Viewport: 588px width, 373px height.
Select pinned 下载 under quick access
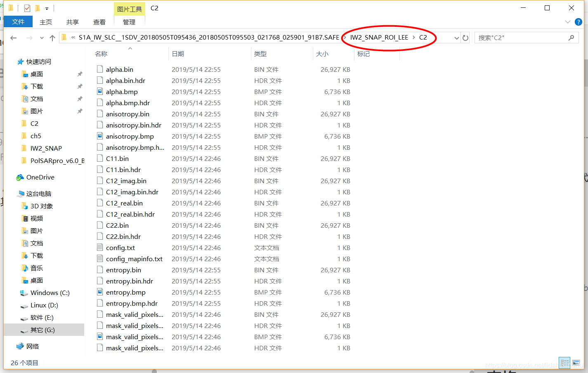coord(37,87)
